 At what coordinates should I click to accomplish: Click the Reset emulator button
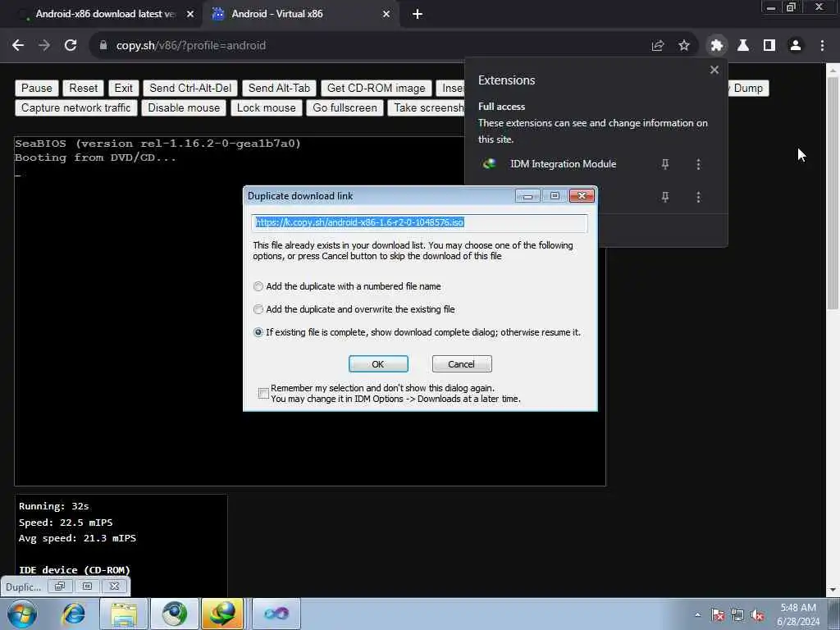84,88
